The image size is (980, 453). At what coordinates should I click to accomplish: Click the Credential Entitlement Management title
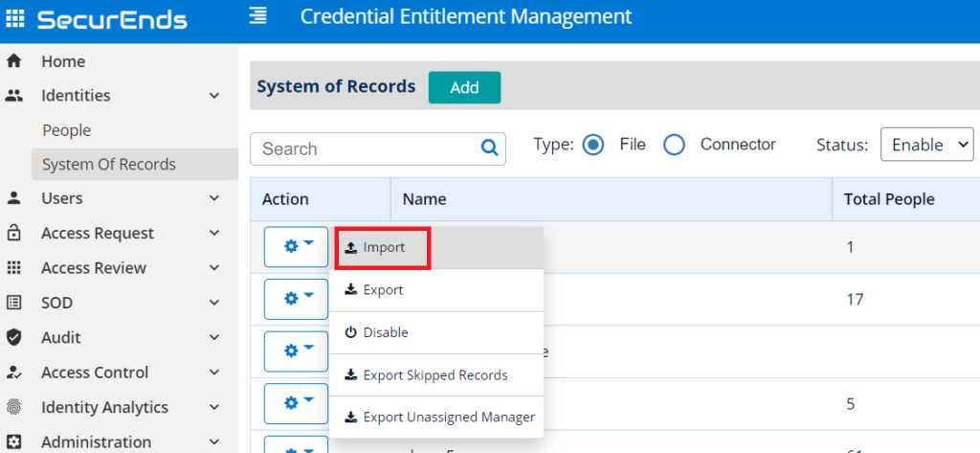tap(466, 16)
